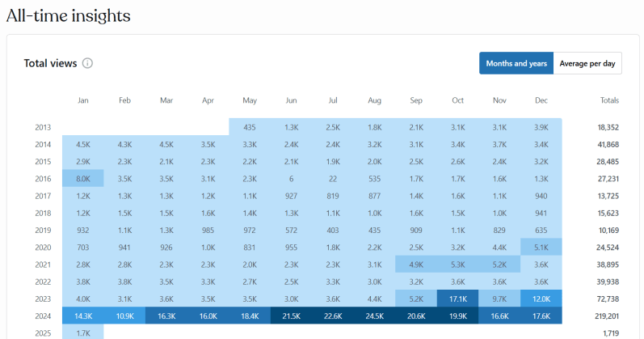Select the May 2013 cell showing 435
Screen dimensions: 644x339
coord(250,128)
